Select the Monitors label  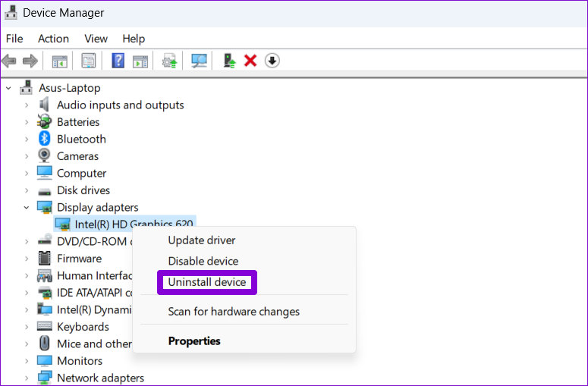click(80, 361)
